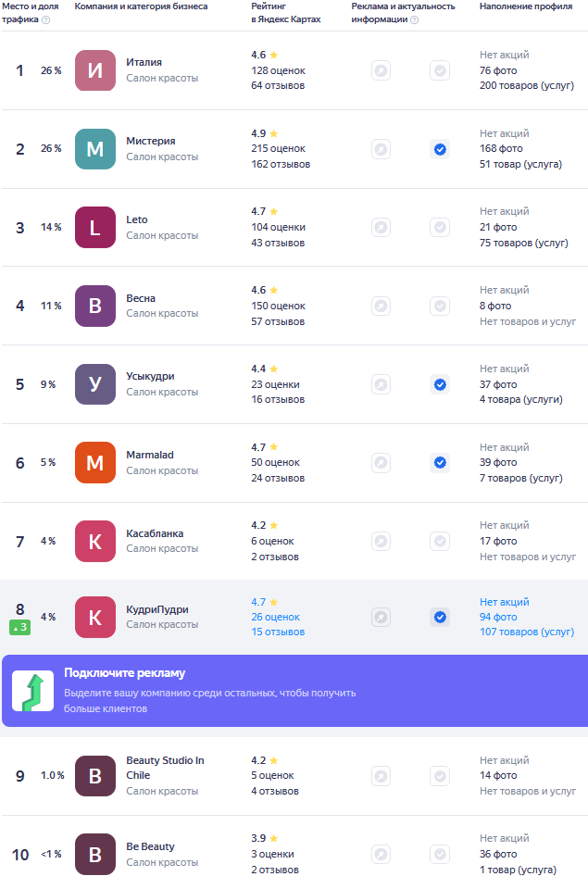Click the advertising status icon for Весна

click(x=381, y=307)
